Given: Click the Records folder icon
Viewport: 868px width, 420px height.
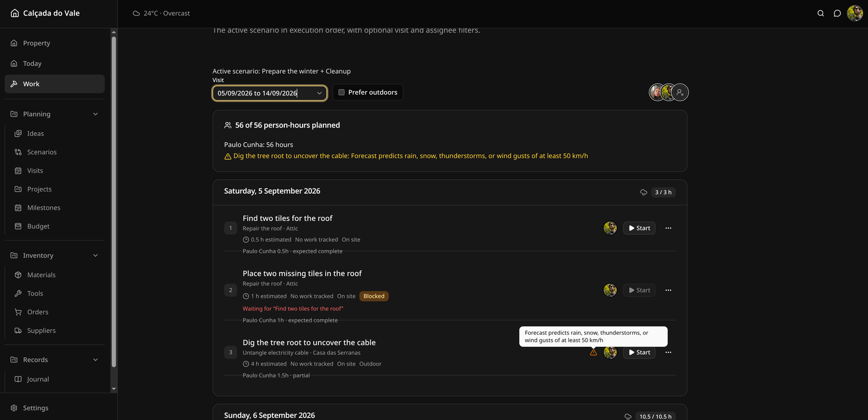Looking at the screenshot, I should click(14, 360).
